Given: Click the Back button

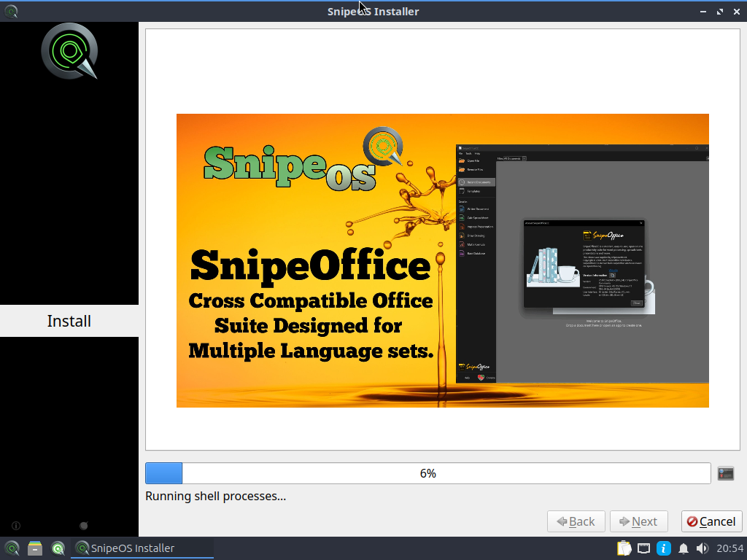Looking at the screenshot, I should [576, 521].
